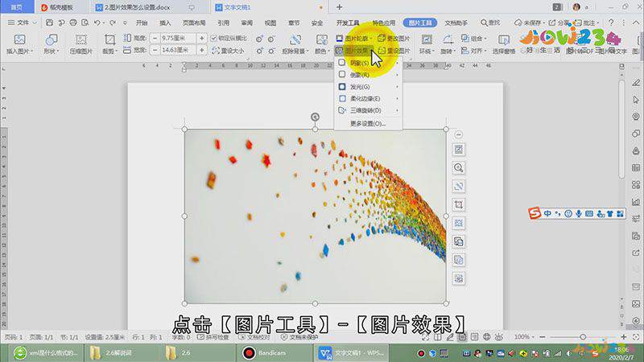Image resolution: width=644 pixels, height=362 pixels.
Task: Open the Reflection (倒影) submenu
Action: click(368, 75)
